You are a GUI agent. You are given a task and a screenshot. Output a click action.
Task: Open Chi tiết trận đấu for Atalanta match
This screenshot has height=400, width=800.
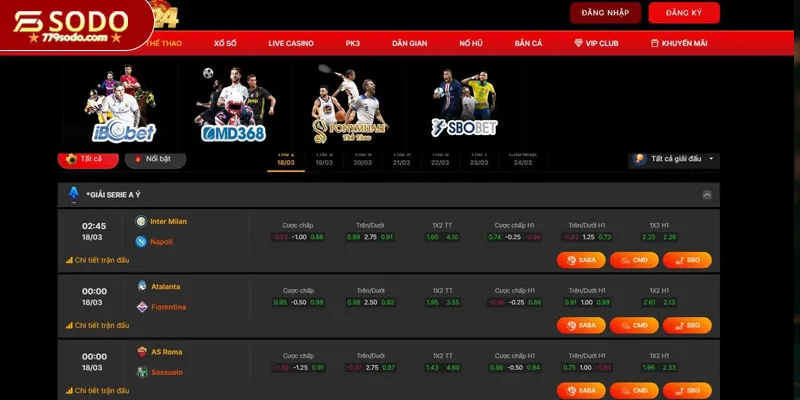(97, 326)
